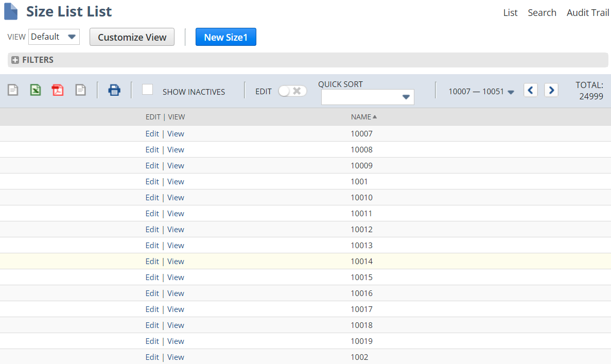The image size is (611, 364).
Task: Click Edit for row 10013
Action: (x=152, y=246)
